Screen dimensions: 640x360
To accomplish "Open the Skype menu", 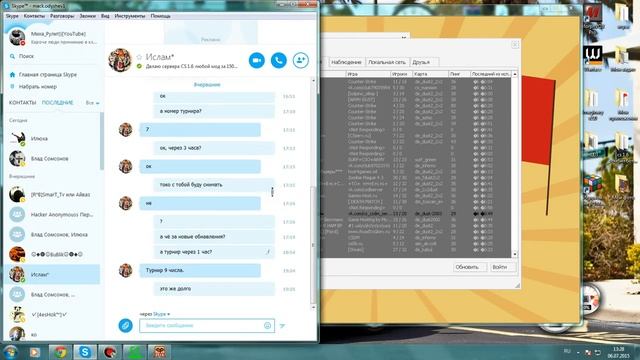I will click(x=12, y=16).
